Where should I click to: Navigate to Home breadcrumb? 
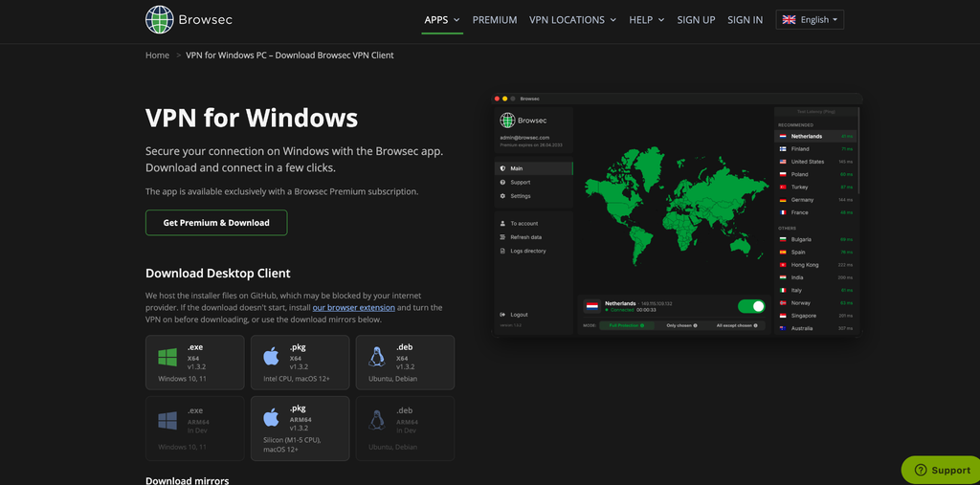coord(158,55)
